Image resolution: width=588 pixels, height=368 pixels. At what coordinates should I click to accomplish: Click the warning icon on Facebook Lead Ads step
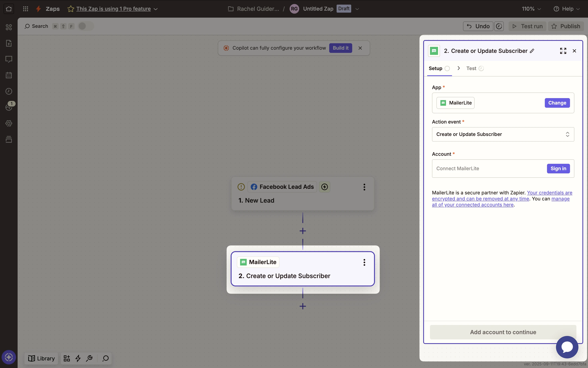point(241,187)
